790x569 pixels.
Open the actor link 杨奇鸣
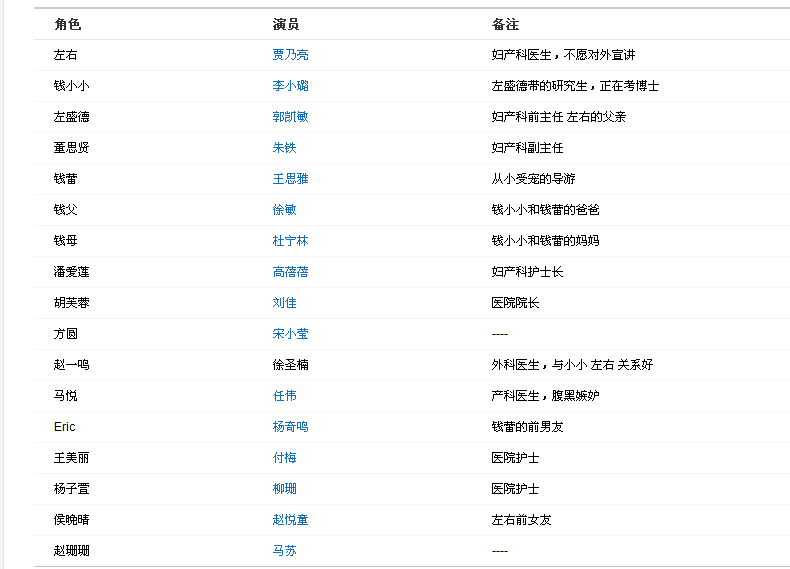coord(290,427)
